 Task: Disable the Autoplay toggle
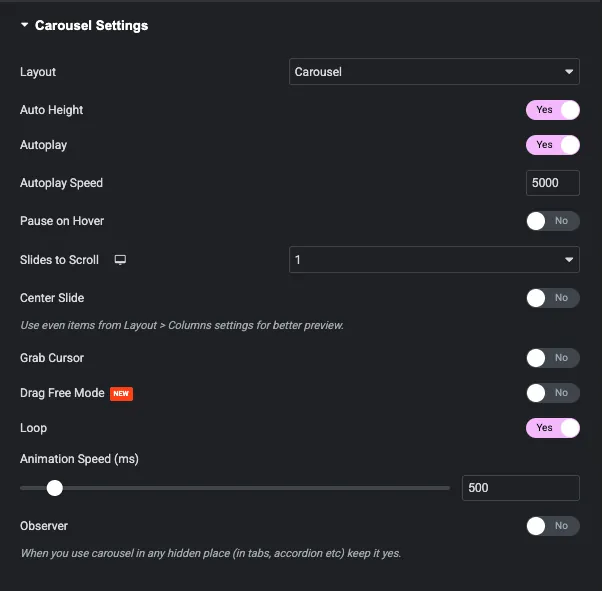click(552, 145)
